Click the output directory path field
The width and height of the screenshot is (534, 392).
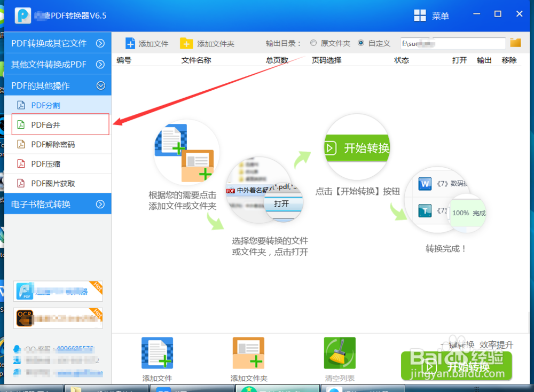pos(453,43)
